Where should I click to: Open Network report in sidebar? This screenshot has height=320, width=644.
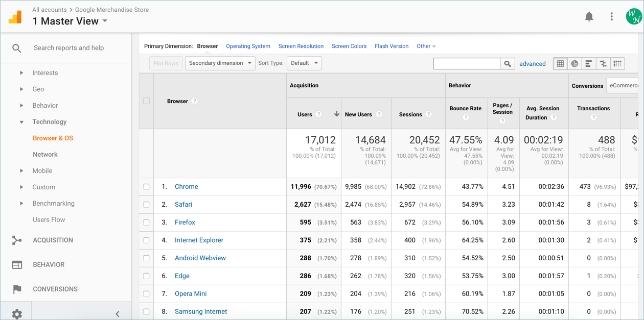[x=45, y=155]
